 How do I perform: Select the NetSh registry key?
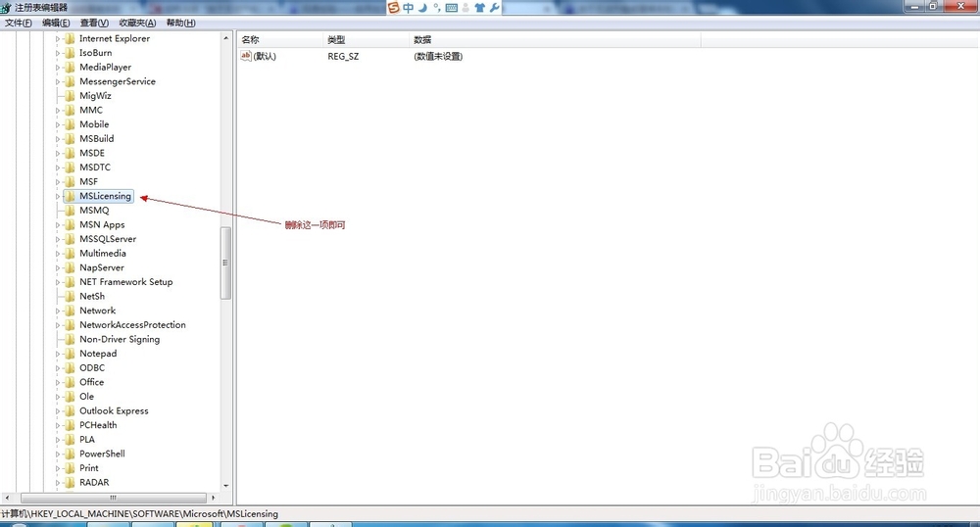point(92,296)
